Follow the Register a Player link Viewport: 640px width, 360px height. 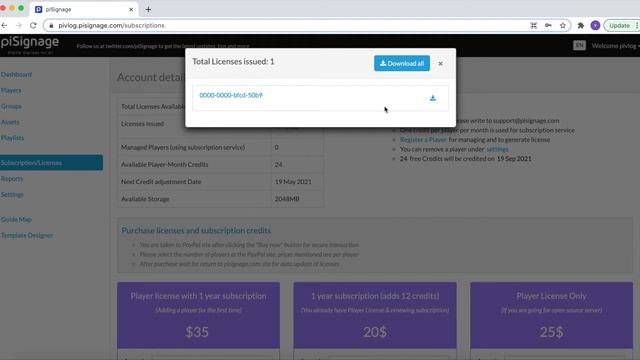point(423,140)
